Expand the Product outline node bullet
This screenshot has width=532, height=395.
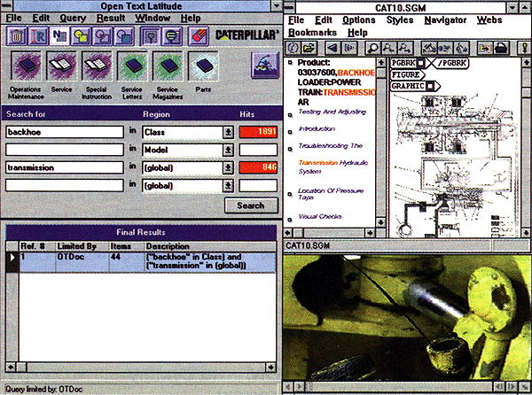click(290, 63)
